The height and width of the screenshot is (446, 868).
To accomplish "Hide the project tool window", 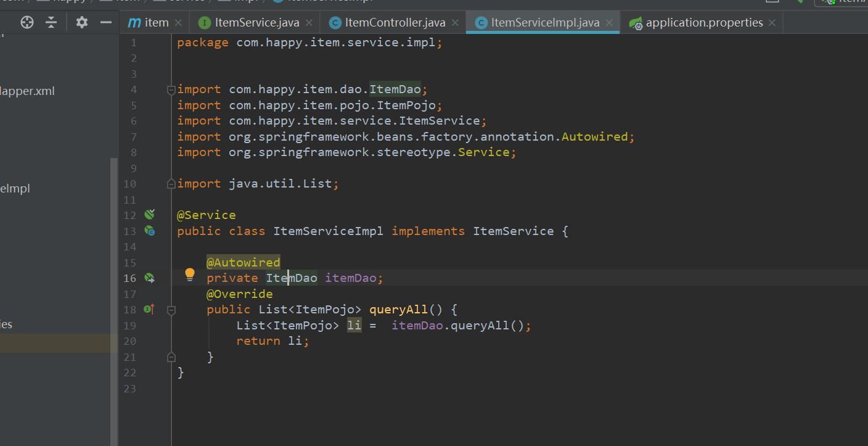I will (106, 23).
